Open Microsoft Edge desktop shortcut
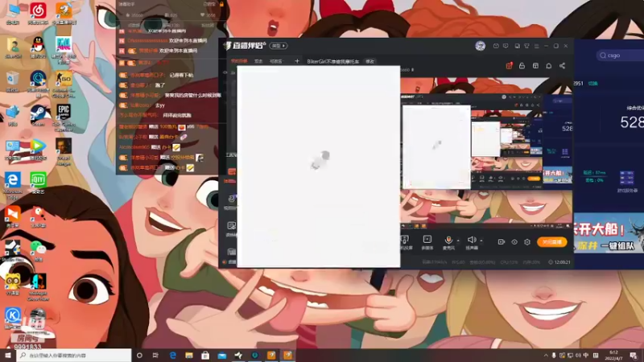The width and height of the screenshot is (644, 362). coord(13,186)
